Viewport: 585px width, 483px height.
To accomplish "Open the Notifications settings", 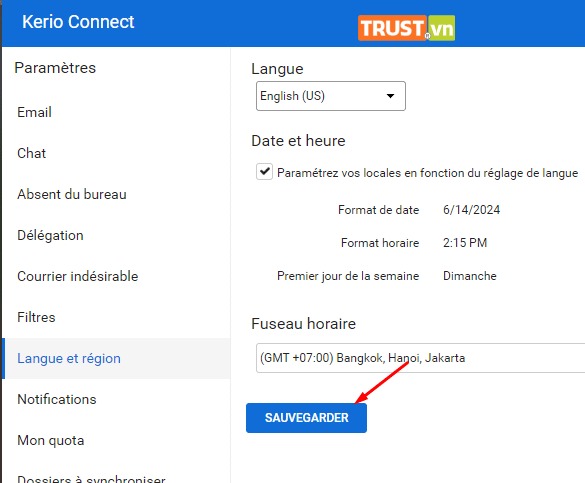I will click(x=57, y=399).
